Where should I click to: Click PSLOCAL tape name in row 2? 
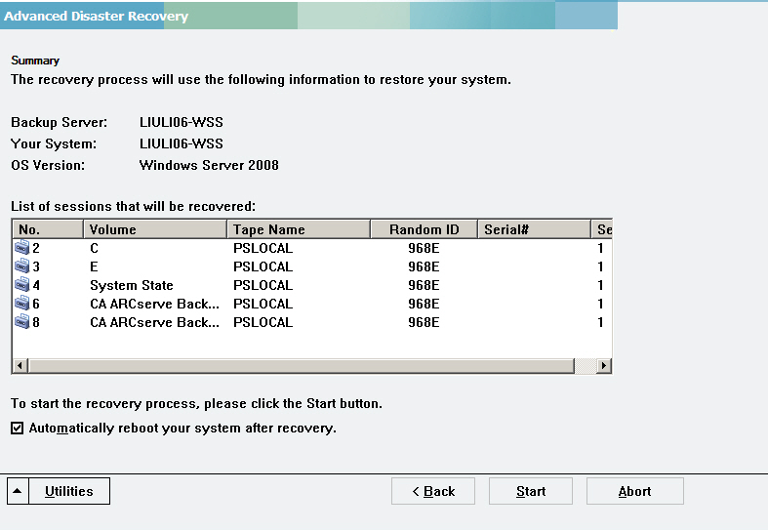tap(263, 248)
